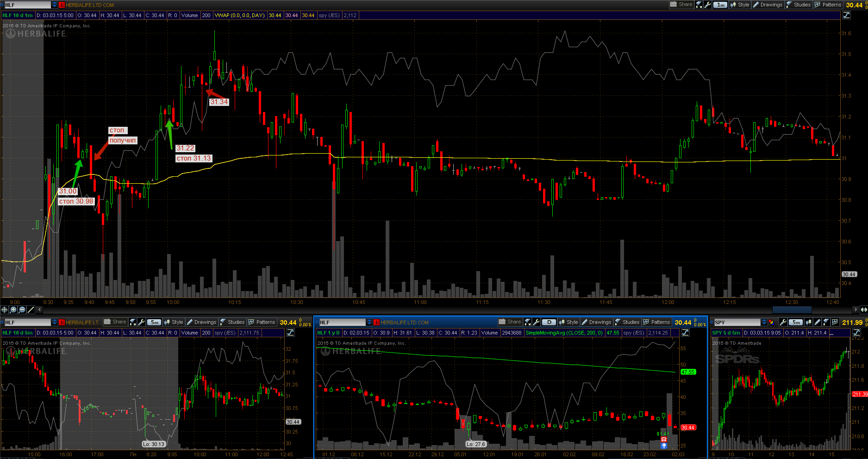Click the expand time axis icon at right
The width and height of the screenshot is (868, 459).
(x=864, y=310)
